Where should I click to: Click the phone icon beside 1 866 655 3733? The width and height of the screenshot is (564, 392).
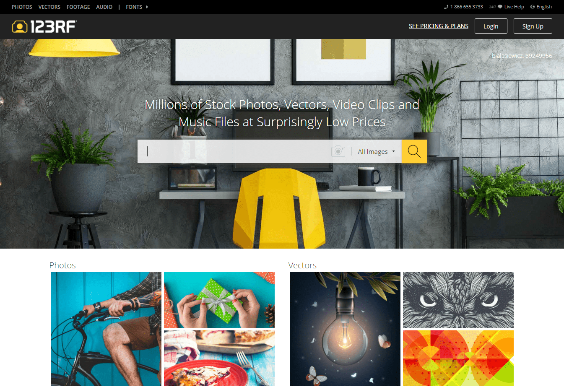[446, 7]
